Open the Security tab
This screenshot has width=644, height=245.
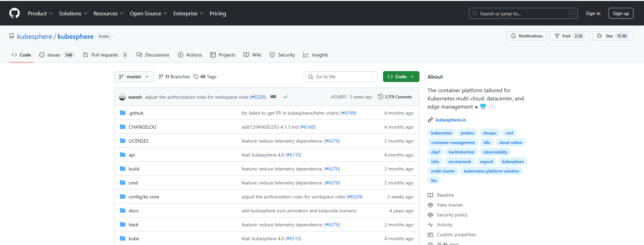click(282, 55)
